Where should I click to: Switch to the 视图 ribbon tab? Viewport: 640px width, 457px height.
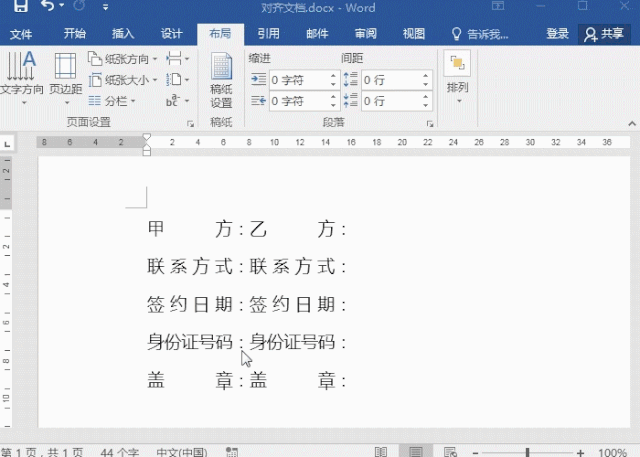tap(414, 33)
